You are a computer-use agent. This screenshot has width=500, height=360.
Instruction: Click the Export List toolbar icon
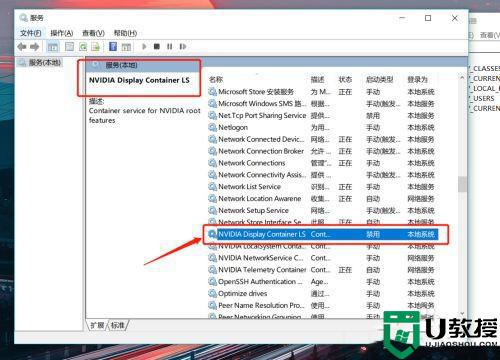[96, 47]
